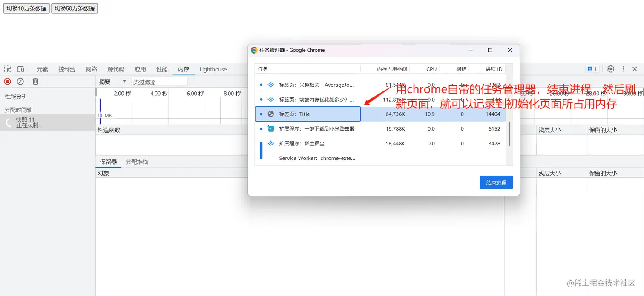Click the trash can collect garbage icon
Image resolution: width=644 pixels, height=296 pixels.
point(35,81)
